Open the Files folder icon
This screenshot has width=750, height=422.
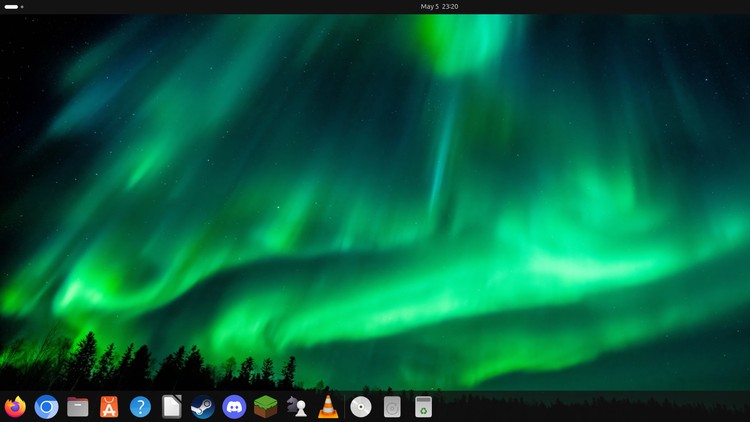(78, 407)
